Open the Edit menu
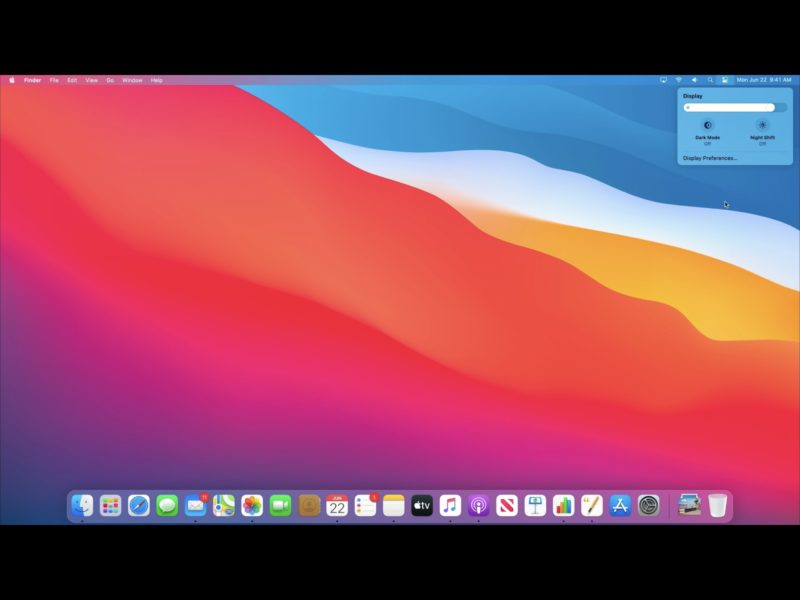Image resolution: width=800 pixels, height=600 pixels. click(72, 80)
